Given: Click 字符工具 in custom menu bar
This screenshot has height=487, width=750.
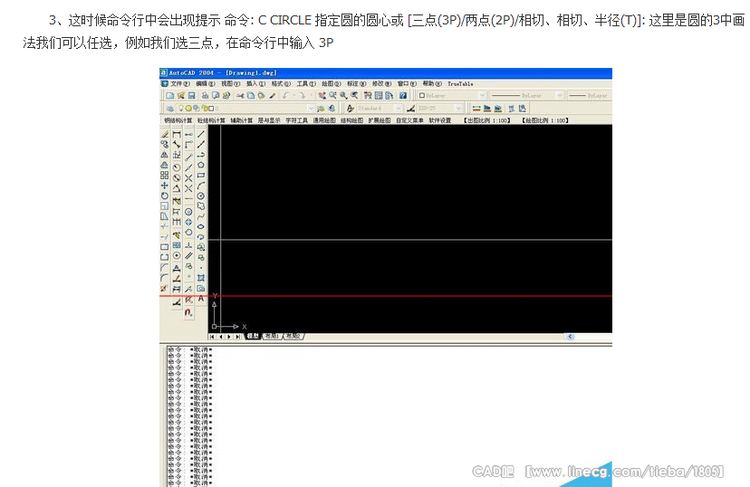Looking at the screenshot, I should coord(297,121).
